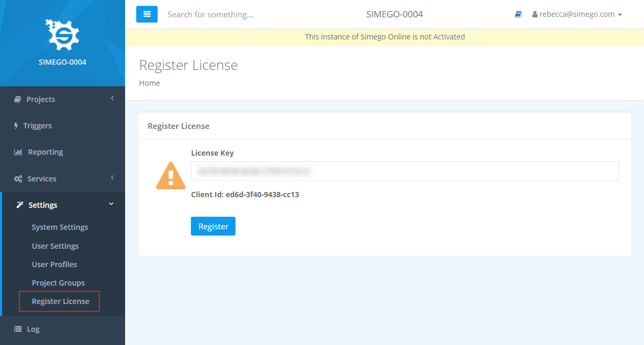Open Project Groups
Image resolution: width=644 pixels, height=345 pixels.
coord(58,283)
